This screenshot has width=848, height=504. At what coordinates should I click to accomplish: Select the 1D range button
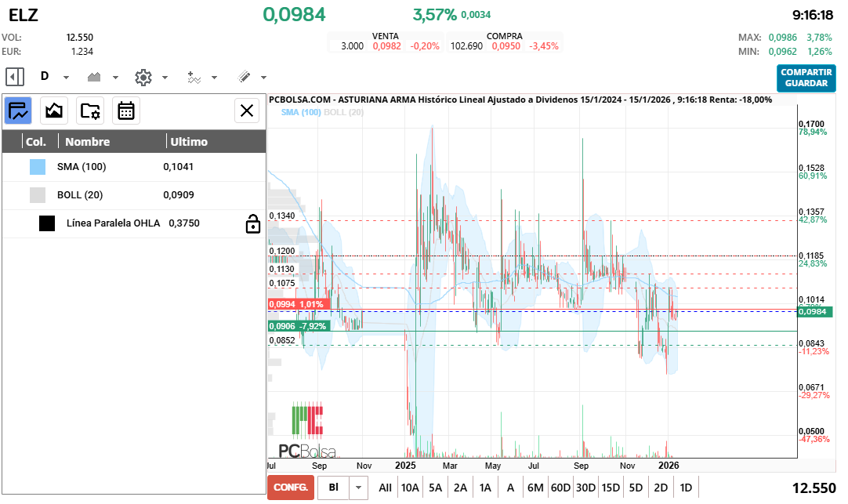pos(686,488)
